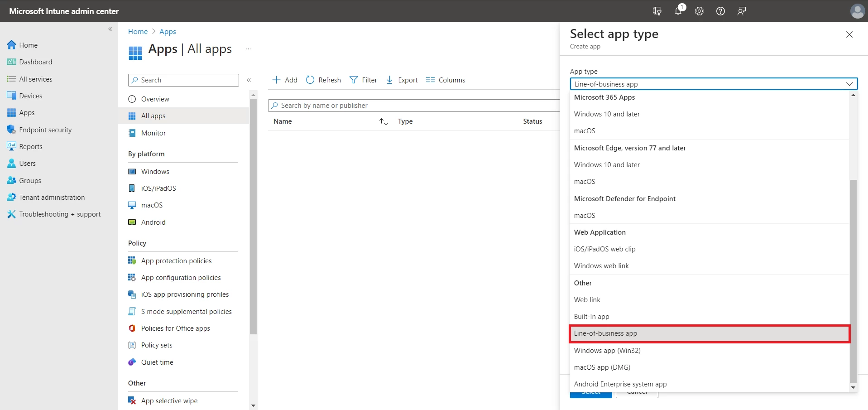Select Windows 10 and later under Microsoft 365 Apps
This screenshot has width=868, height=410.
[710, 114]
